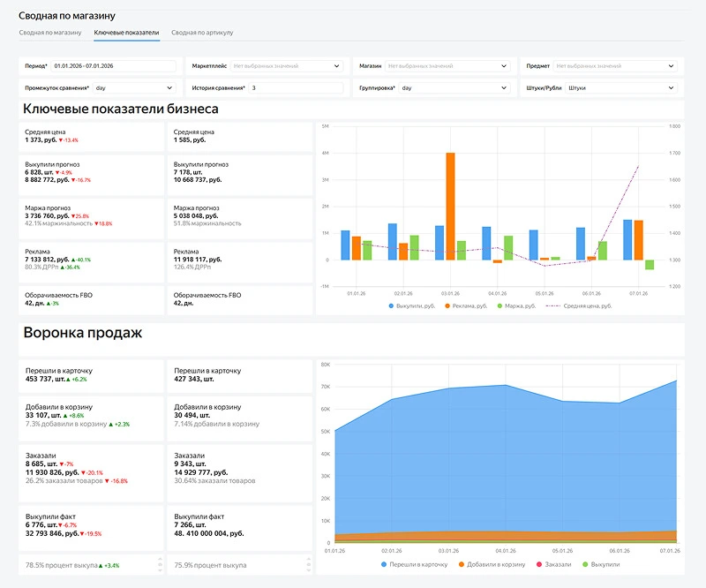Click the negative green Маржа bar on 07.01.26
The image size is (706, 588).
pyautogui.click(x=650, y=265)
